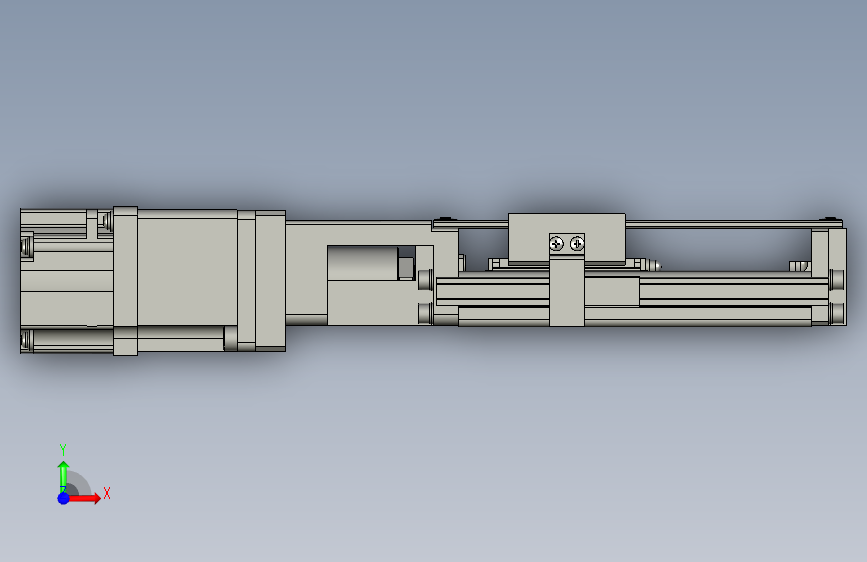Select the cylindrical shaft coupling inside the housing window
The height and width of the screenshot is (562, 867).
point(363,263)
